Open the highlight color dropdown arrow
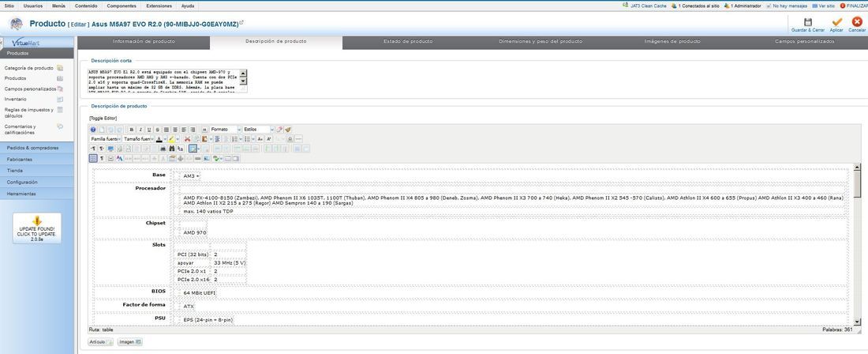Image resolution: width=868 pixels, height=354 pixels. [x=178, y=138]
